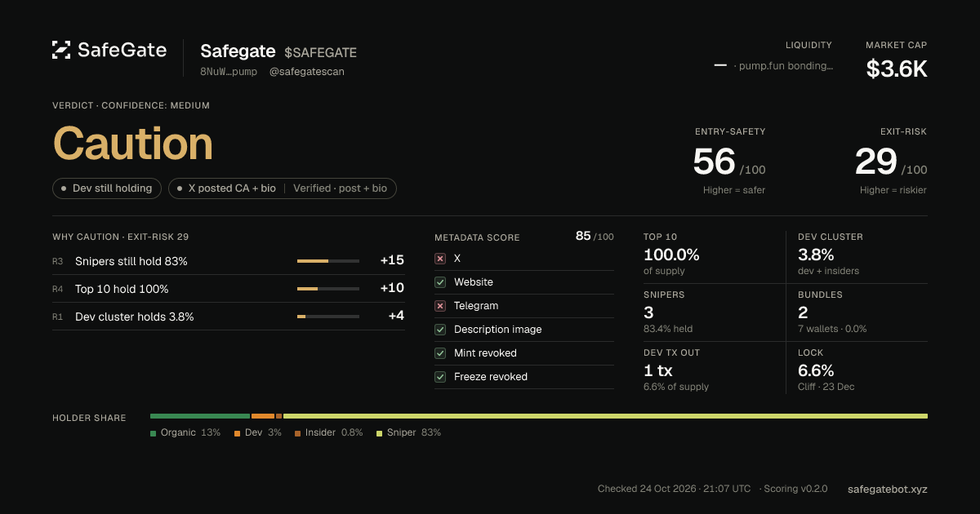Image resolution: width=980 pixels, height=514 pixels.
Task: Click the R4 rule label
Action: [57, 289]
